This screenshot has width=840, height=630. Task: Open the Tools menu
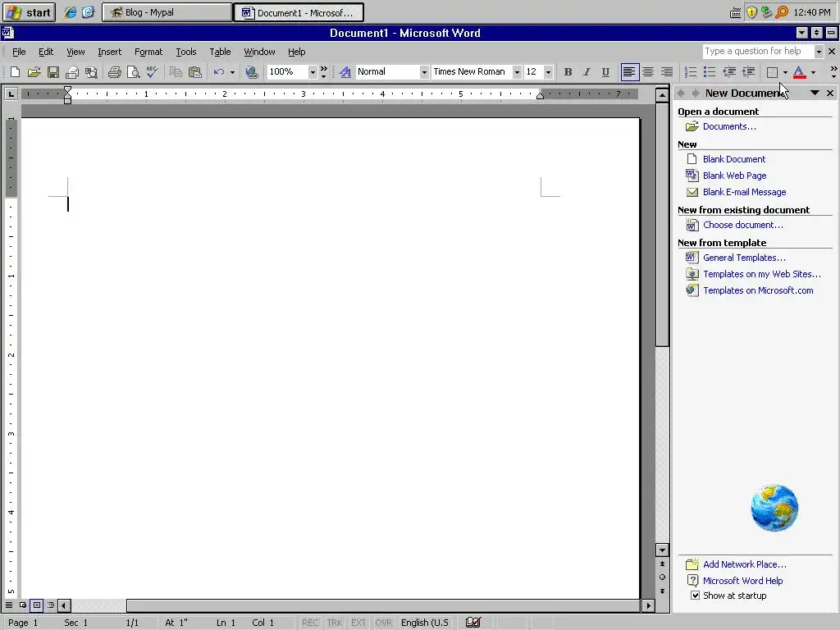[186, 52]
